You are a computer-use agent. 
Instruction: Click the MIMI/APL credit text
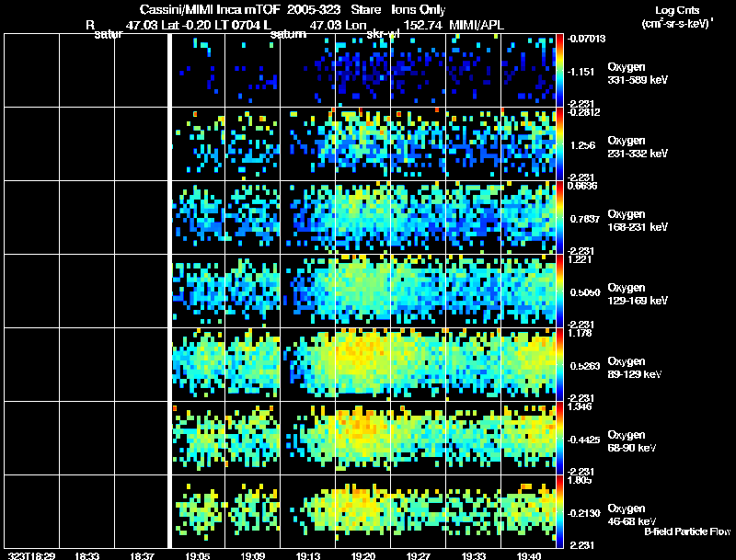pyautogui.click(x=477, y=25)
